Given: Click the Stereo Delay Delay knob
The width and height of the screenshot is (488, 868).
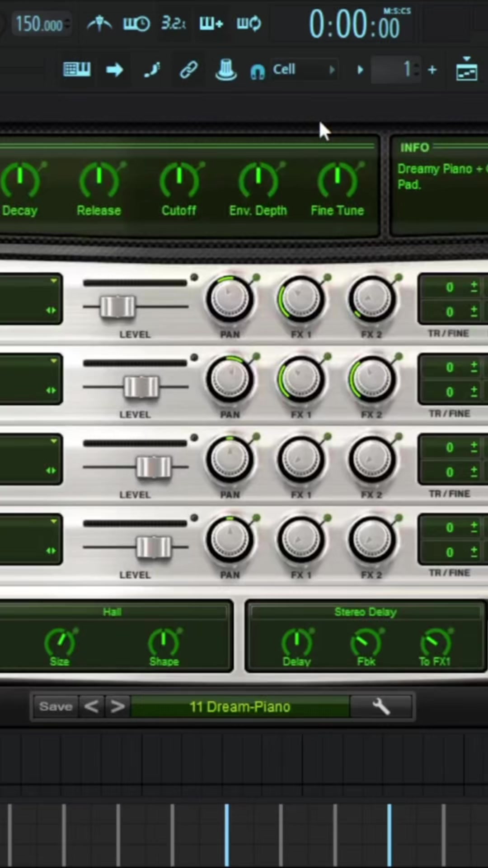Looking at the screenshot, I should 297,642.
